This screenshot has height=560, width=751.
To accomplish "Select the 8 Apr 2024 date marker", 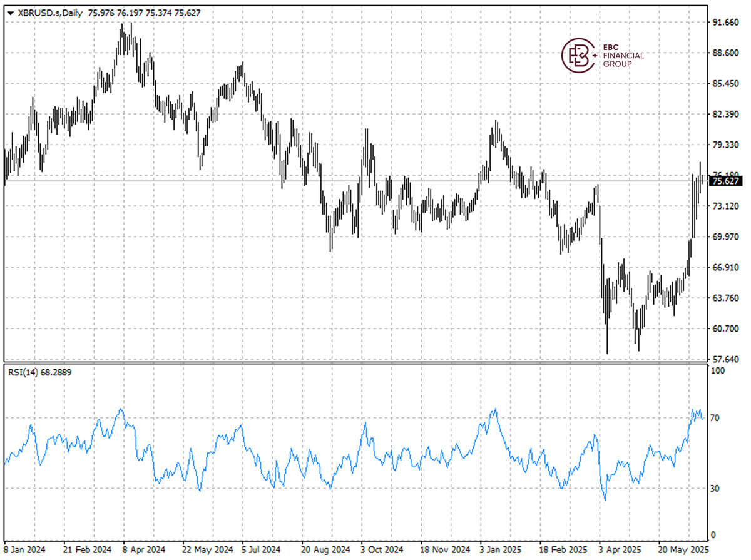I will click(x=143, y=549).
